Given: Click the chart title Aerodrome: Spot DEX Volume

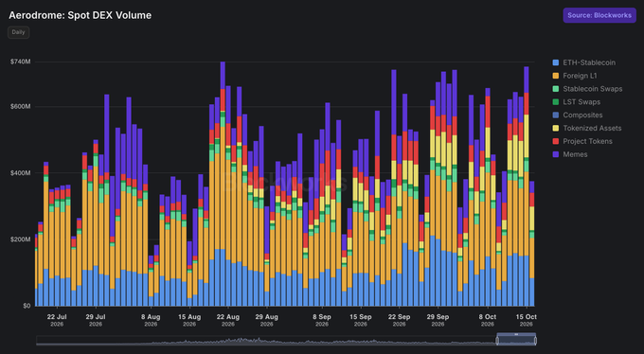Looking at the screenshot, I should [80, 15].
